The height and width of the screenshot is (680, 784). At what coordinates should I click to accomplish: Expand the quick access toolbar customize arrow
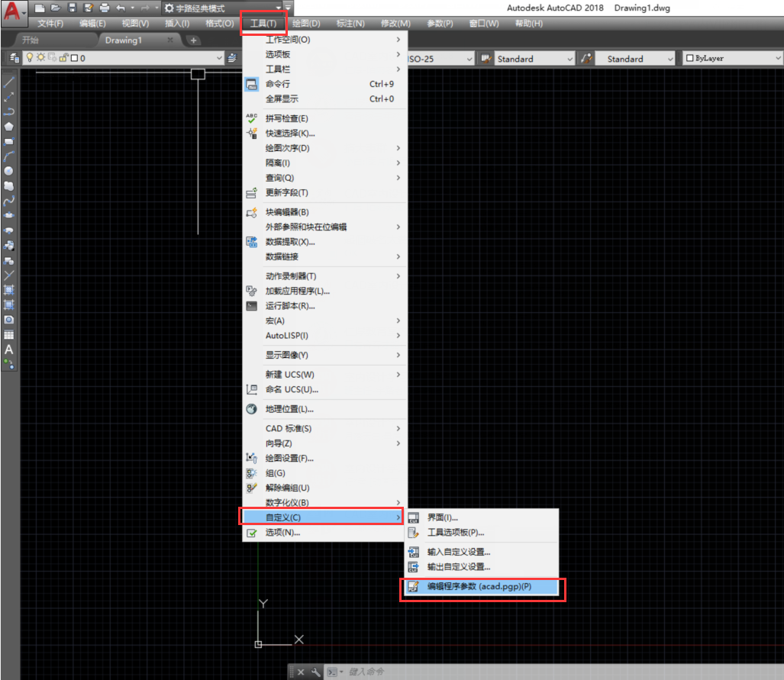coord(288,8)
